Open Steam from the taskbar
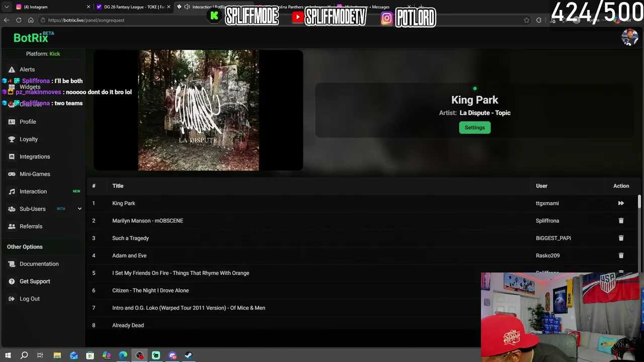The width and height of the screenshot is (644, 362). coord(189,355)
